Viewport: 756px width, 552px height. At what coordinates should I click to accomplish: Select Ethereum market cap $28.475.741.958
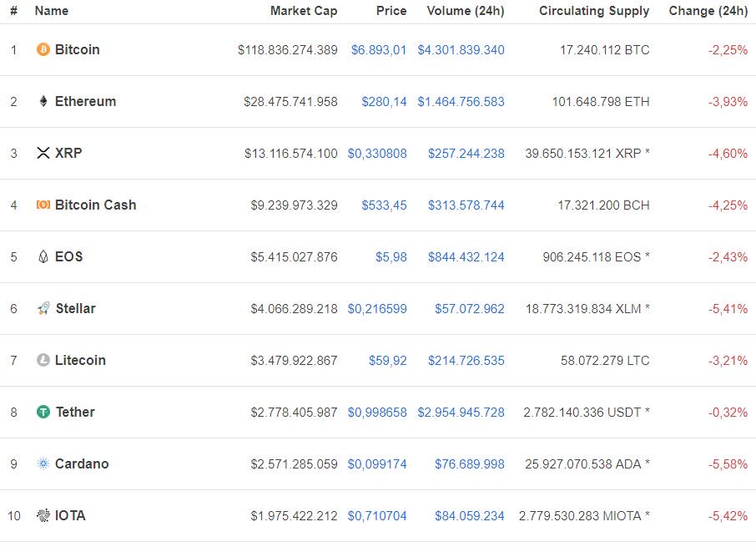(290, 102)
